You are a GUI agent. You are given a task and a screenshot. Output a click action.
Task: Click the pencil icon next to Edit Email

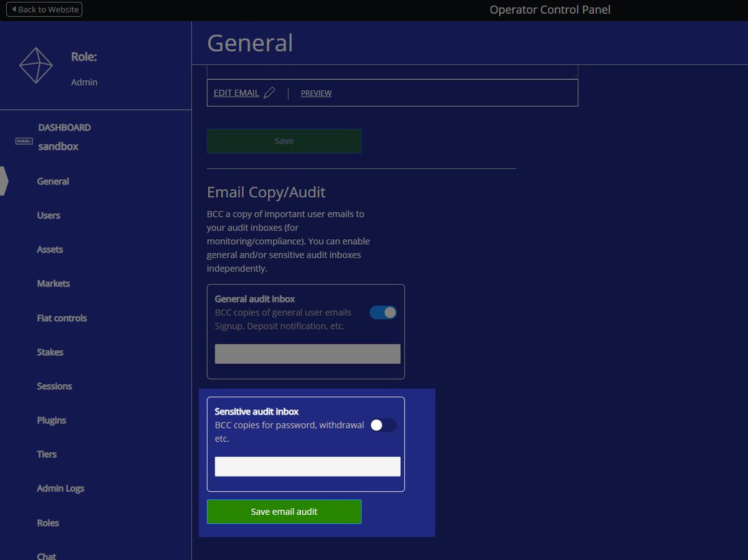[x=269, y=93]
